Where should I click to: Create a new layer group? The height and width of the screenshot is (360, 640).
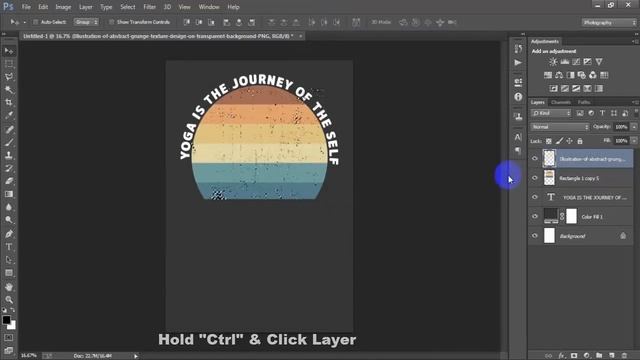tap(599, 356)
